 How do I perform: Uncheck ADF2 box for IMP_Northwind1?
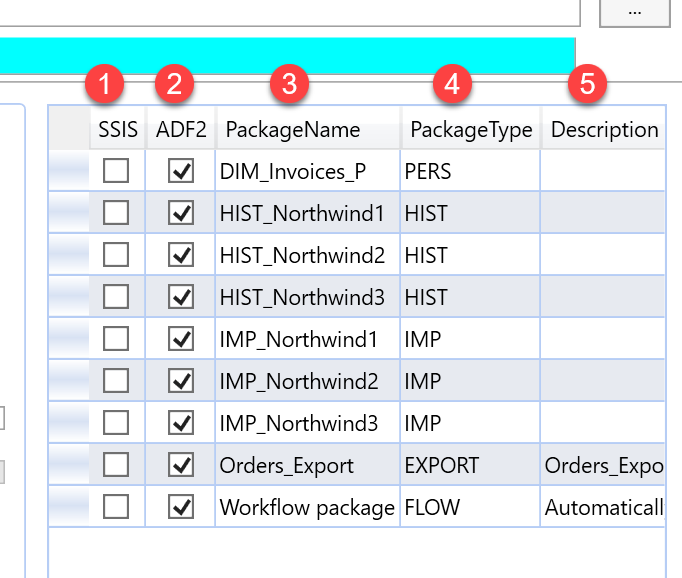pos(181,338)
